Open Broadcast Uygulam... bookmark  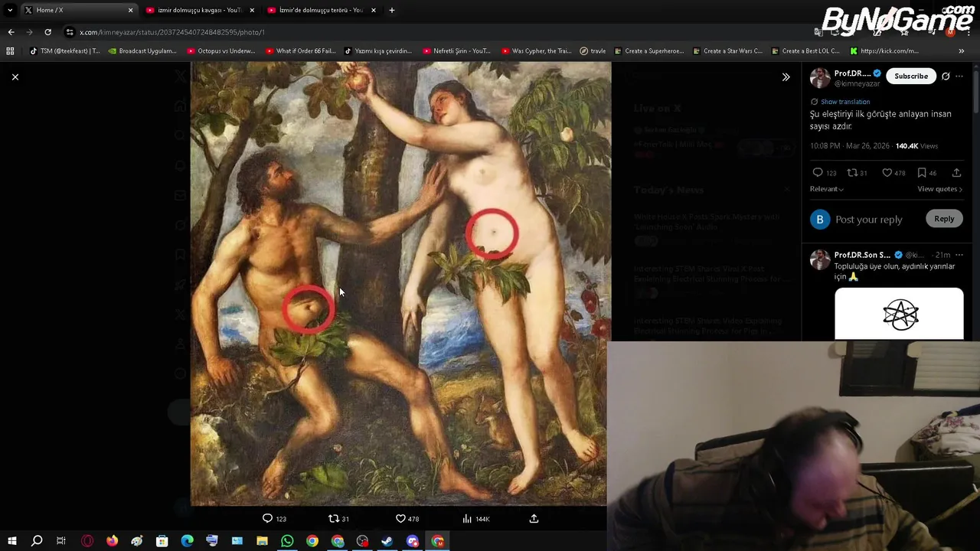tap(142, 51)
